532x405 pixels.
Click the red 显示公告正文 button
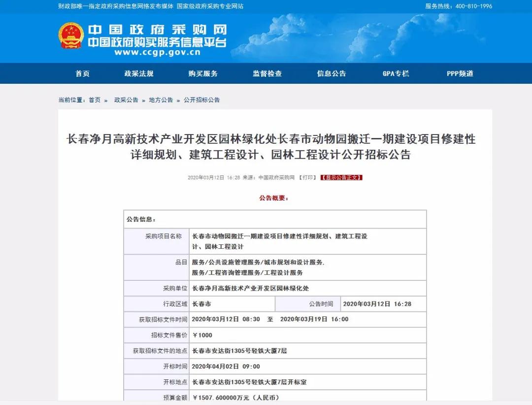pyautogui.click(x=341, y=177)
